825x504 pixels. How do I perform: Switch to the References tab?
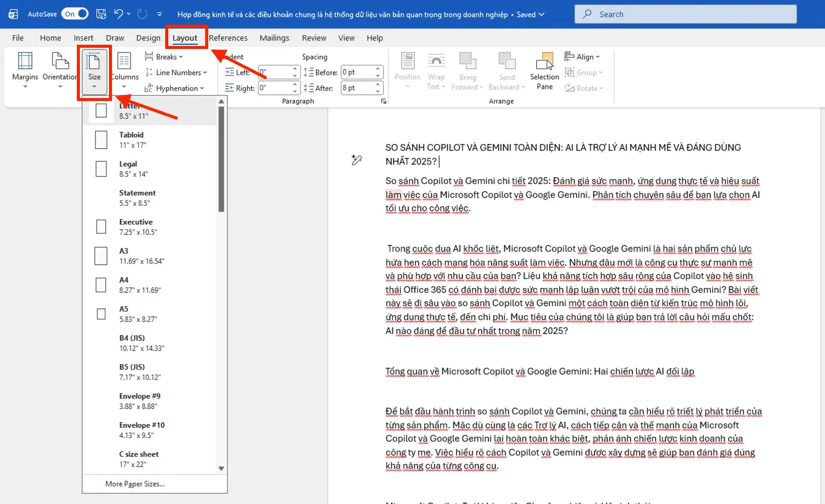[x=228, y=38]
